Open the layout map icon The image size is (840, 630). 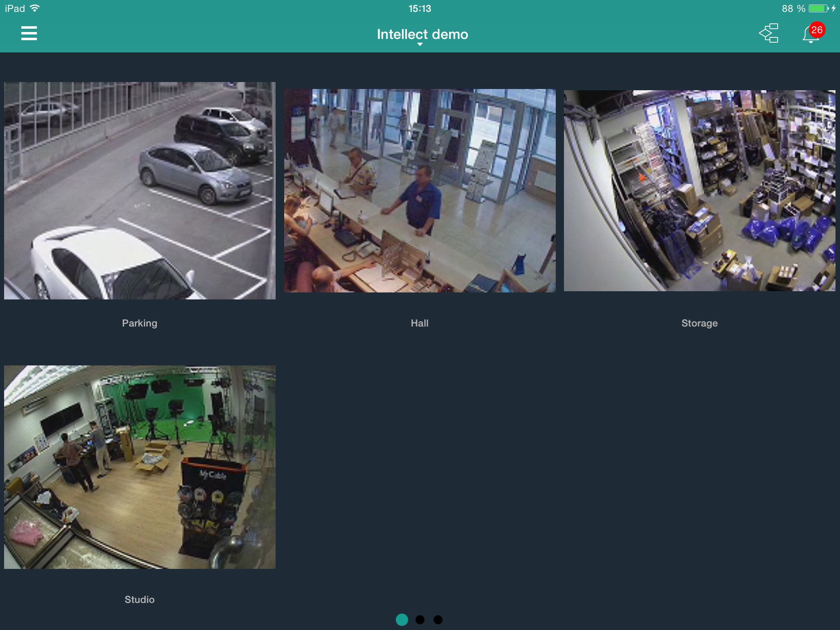click(769, 33)
